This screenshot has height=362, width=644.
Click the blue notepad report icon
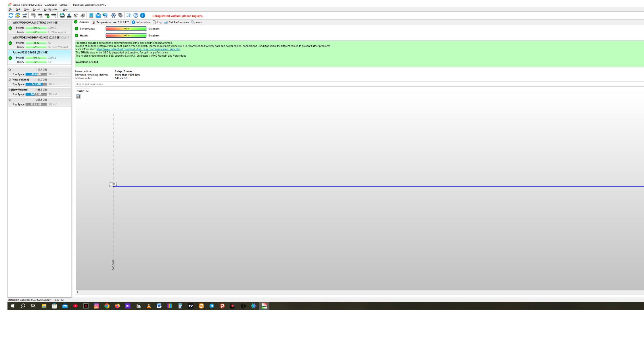pos(91,16)
